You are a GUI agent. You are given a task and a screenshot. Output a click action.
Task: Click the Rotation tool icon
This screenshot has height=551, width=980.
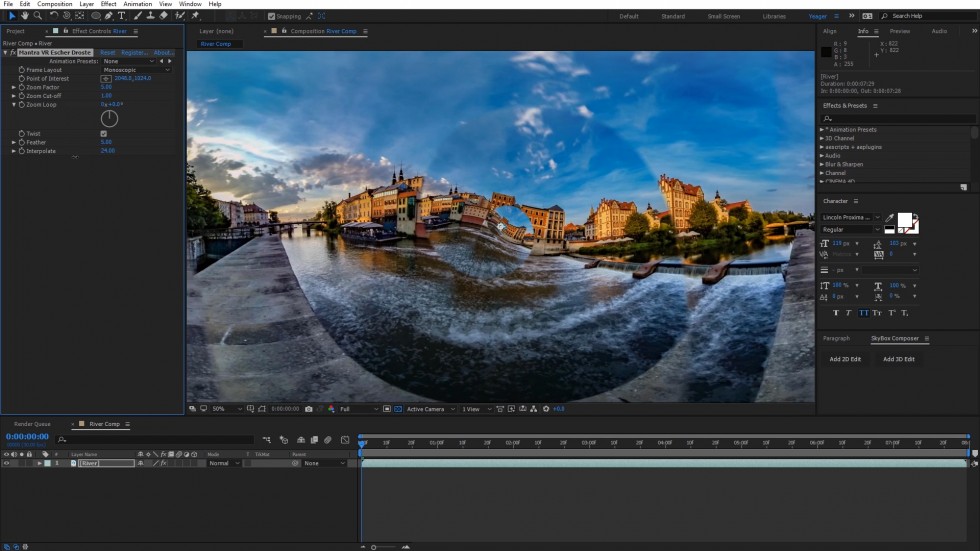pyautogui.click(x=54, y=16)
